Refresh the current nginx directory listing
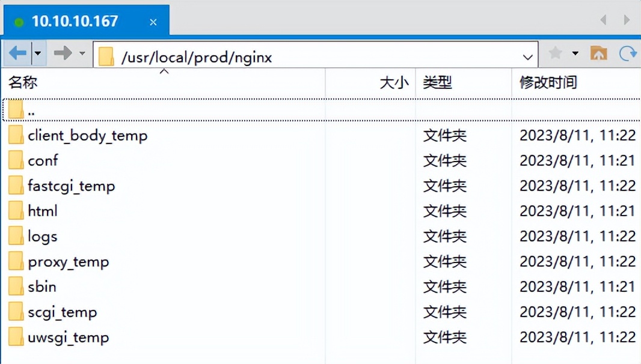 point(628,53)
